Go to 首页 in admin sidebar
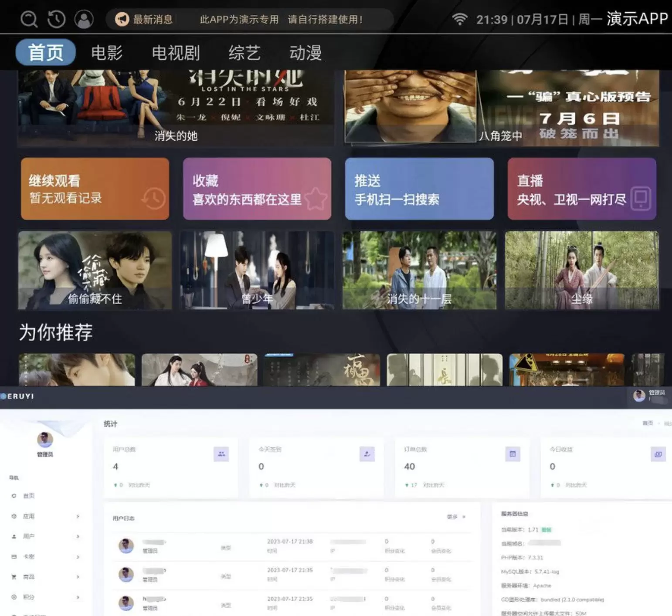The height and width of the screenshot is (616, 672). pyautogui.click(x=29, y=496)
